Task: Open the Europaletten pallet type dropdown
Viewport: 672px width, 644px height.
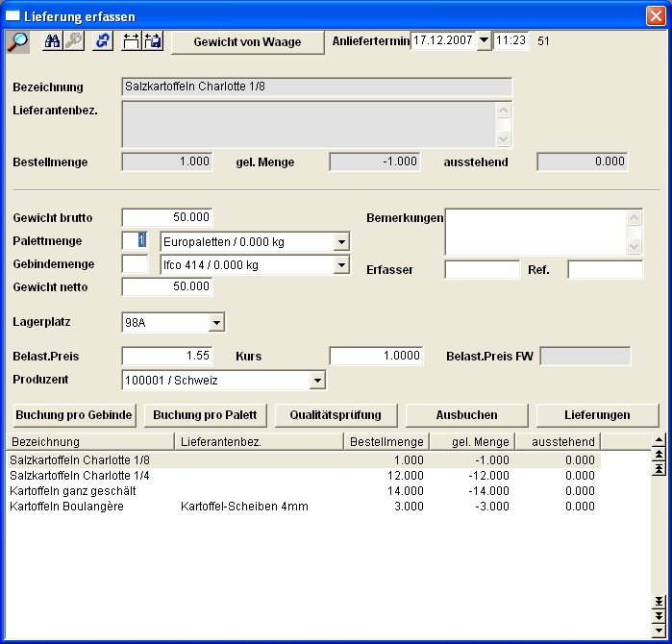Action: [x=341, y=242]
